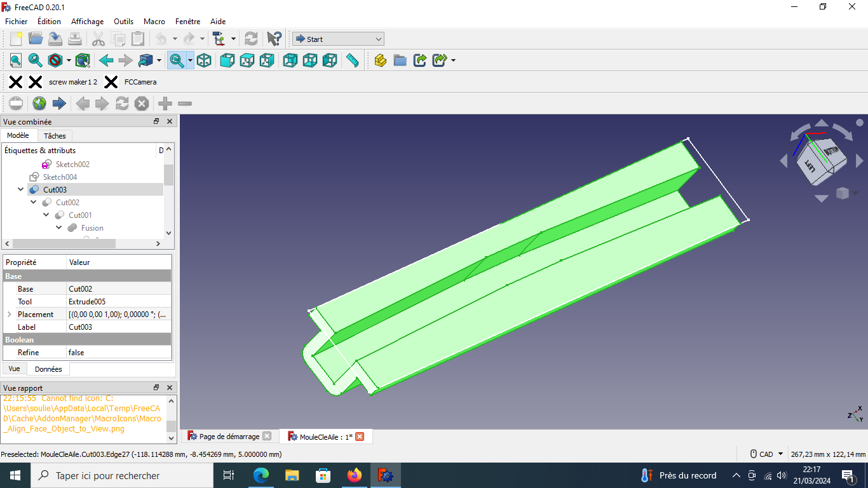The height and width of the screenshot is (488, 868).
Task: Click the blue go-to-URL arrow icon
Action: (59, 104)
